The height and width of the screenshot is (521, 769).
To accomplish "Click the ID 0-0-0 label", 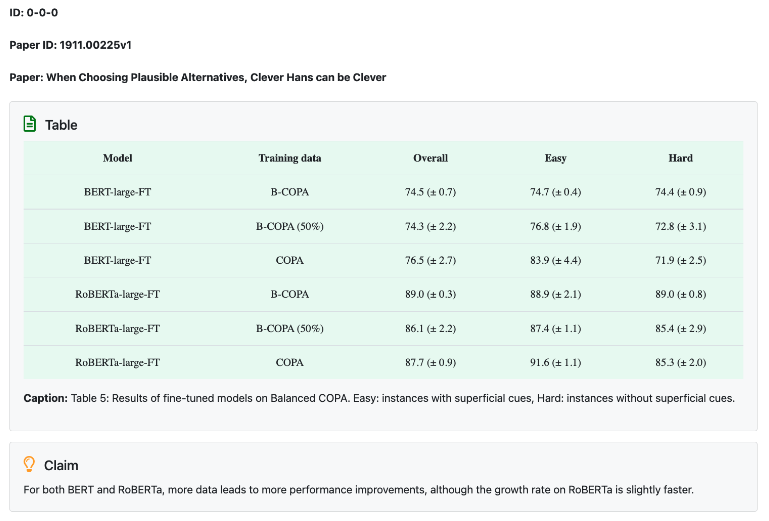I will [x=33, y=14].
